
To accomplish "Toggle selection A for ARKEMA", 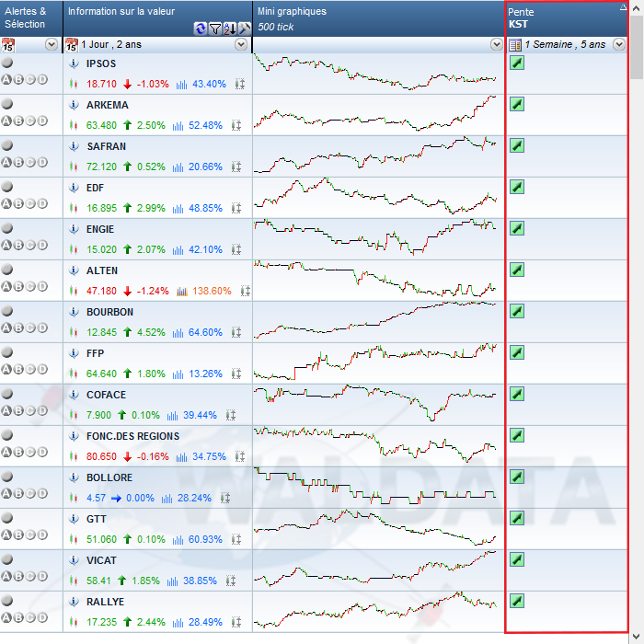I will click(6, 121).
